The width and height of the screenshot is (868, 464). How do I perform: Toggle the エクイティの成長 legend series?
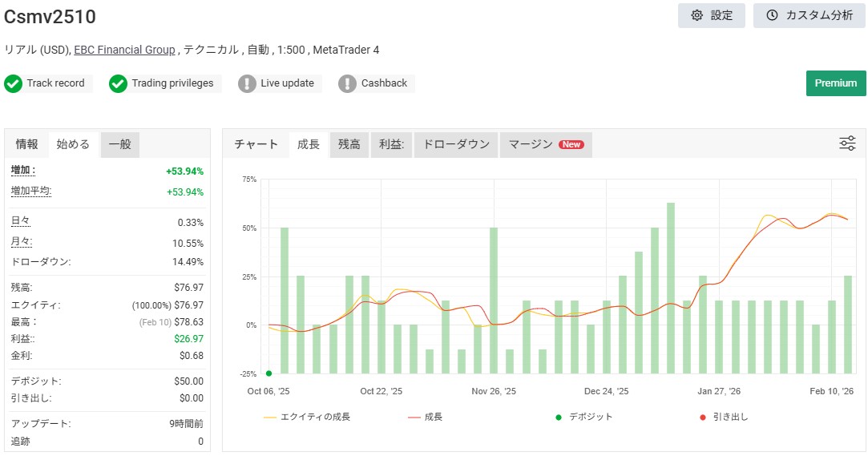click(307, 417)
